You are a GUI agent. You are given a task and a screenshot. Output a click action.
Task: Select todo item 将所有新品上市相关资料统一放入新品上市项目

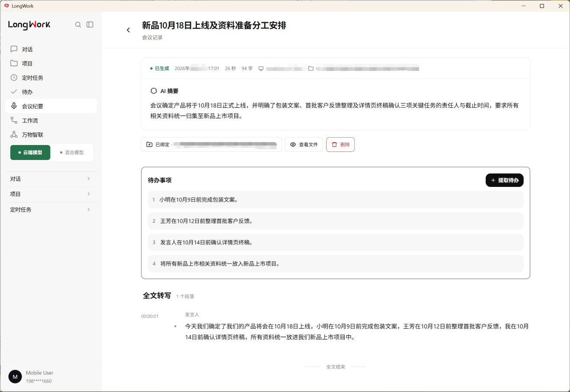click(x=336, y=263)
